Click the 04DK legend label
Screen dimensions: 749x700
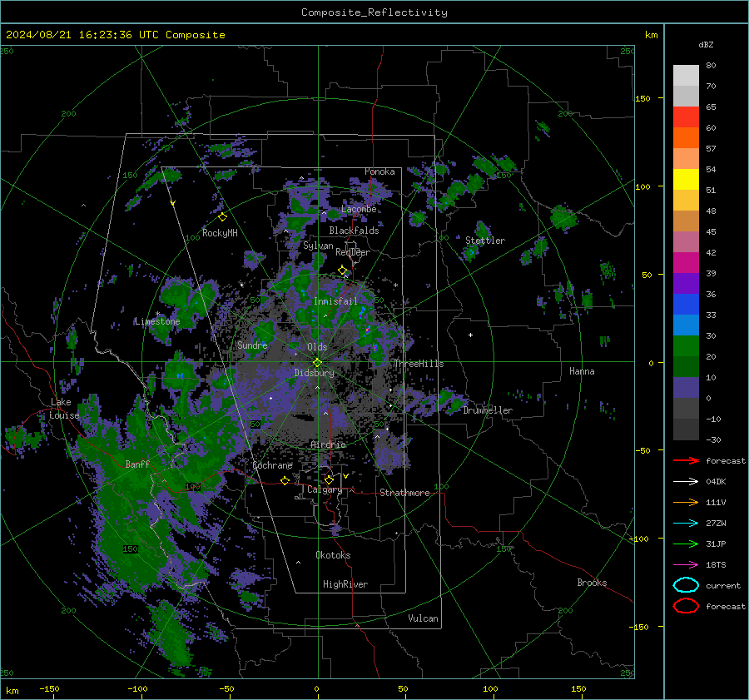coord(716,482)
